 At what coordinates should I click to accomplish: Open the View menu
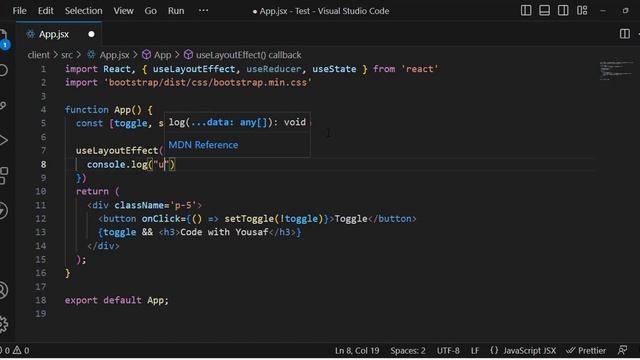[123, 11]
